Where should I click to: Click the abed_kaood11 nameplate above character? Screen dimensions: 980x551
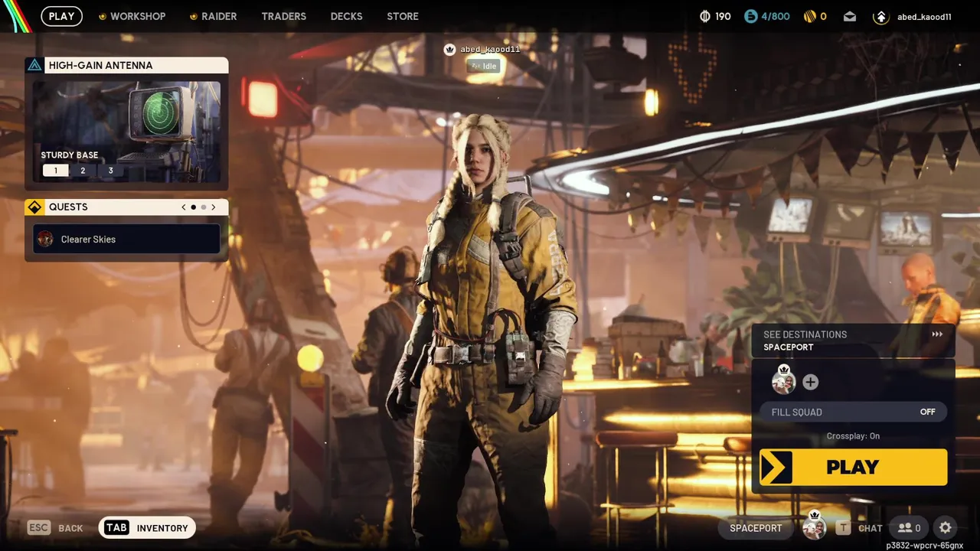pyautogui.click(x=482, y=49)
